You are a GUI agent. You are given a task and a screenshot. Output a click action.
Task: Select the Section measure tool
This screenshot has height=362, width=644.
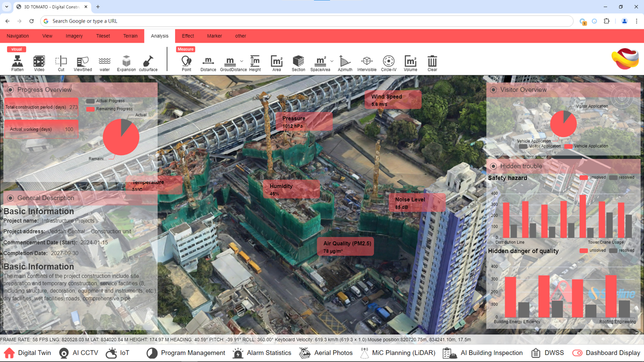pyautogui.click(x=298, y=63)
